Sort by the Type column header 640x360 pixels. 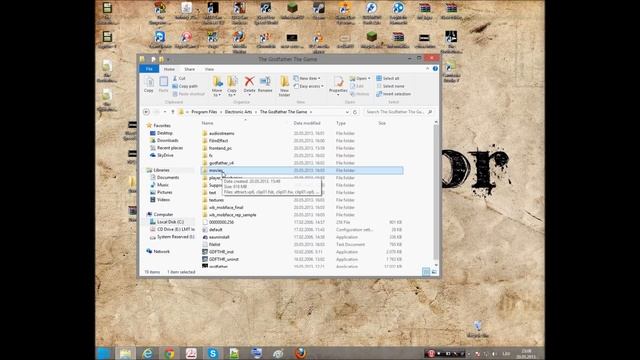tap(341, 123)
